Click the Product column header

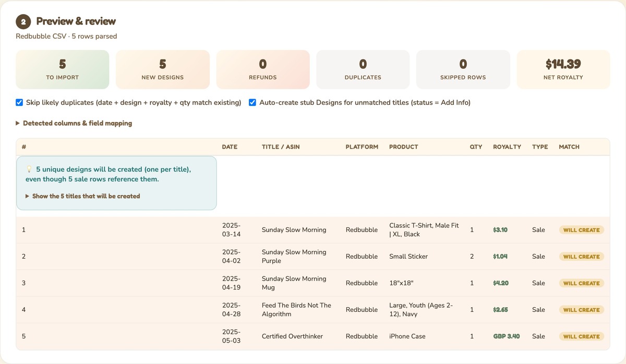point(404,147)
